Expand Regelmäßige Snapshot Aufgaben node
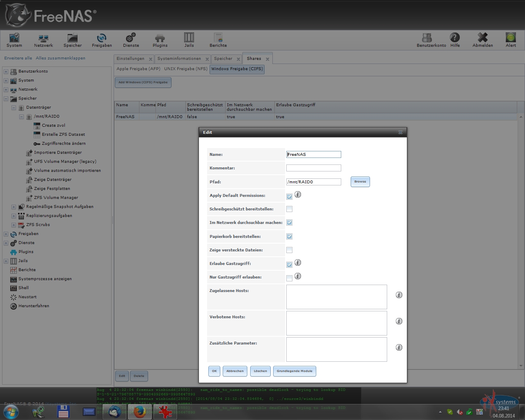The image size is (525, 420). click(14, 207)
